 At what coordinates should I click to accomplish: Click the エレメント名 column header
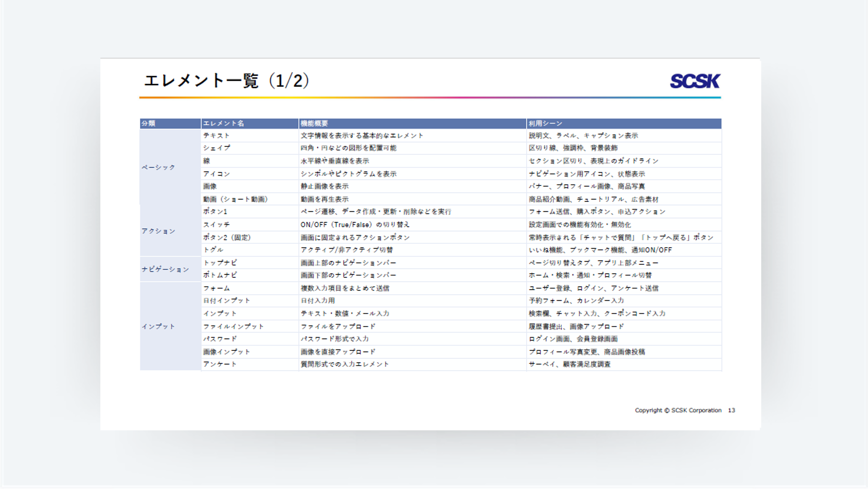pyautogui.click(x=224, y=123)
